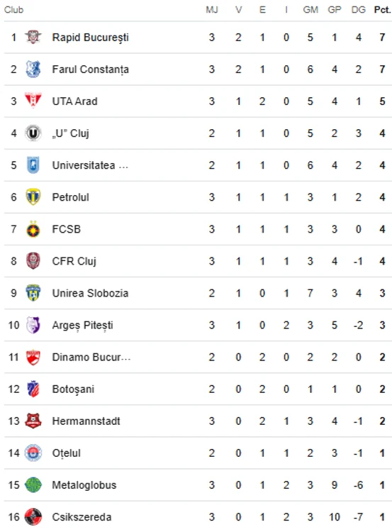
Task: Open the Botoșani team name
Action: (73, 389)
